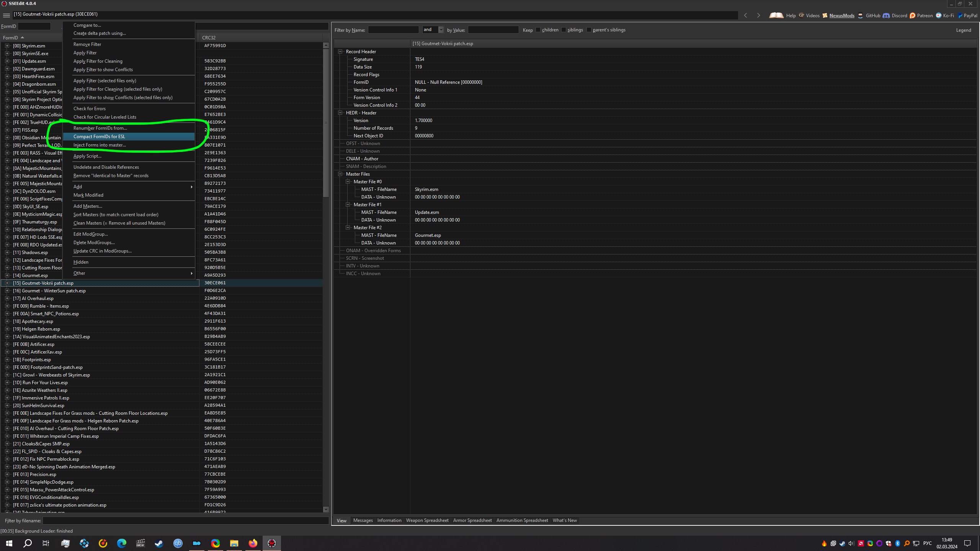
Task: Open the Weapon Spreadsheet tab
Action: point(427,520)
